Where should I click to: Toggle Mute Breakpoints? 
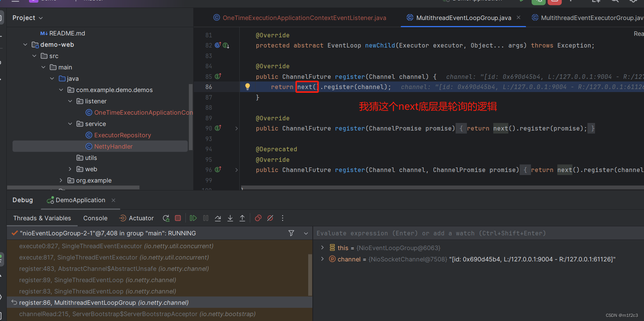[x=270, y=218]
